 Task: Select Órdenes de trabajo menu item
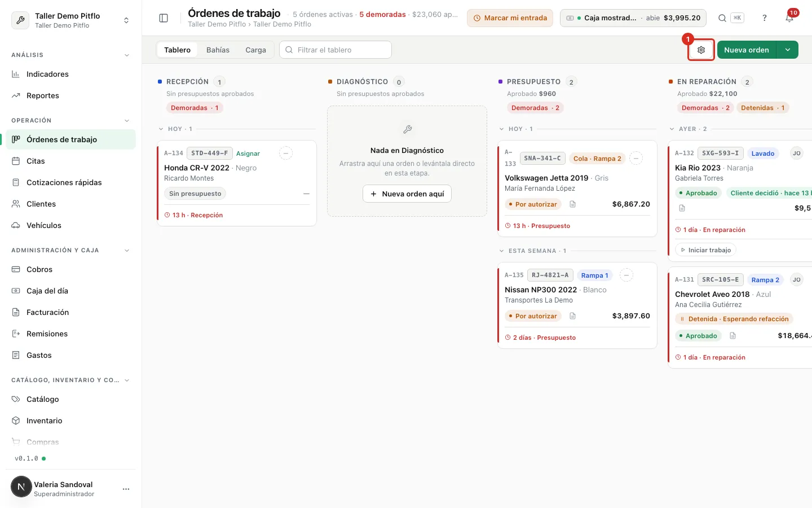tap(70, 139)
